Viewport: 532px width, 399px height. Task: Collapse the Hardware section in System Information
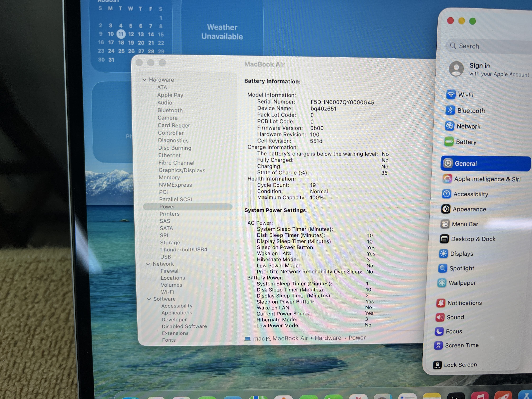tap(144, 80)
